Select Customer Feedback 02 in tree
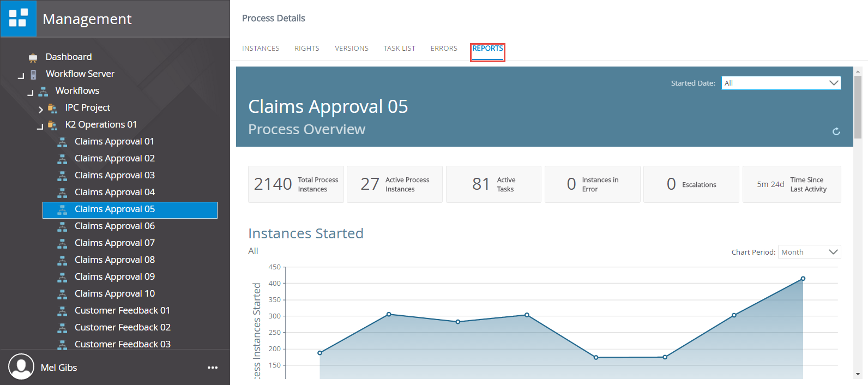868x385 pixels. pyautogui.click(x=122, y=327)
